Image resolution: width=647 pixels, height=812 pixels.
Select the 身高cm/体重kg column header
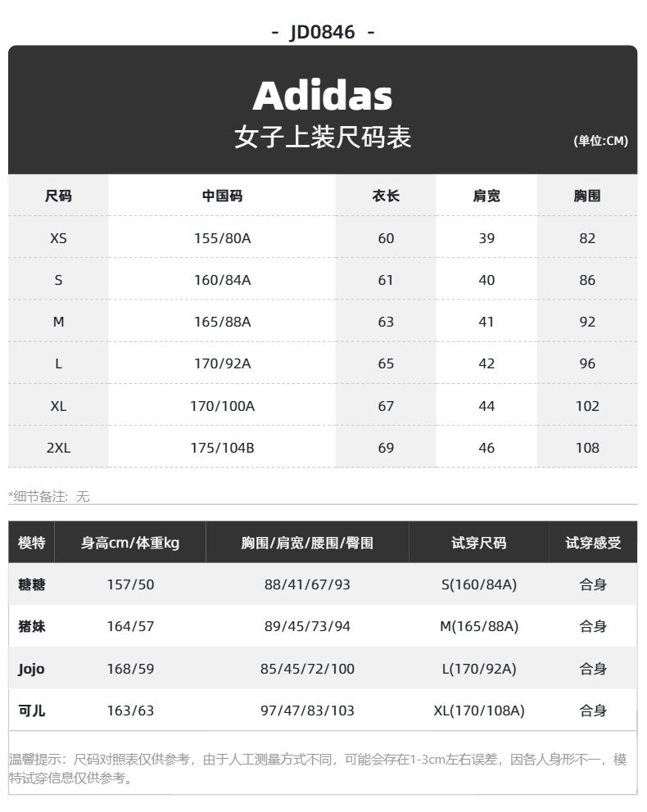tap(130, 543)
